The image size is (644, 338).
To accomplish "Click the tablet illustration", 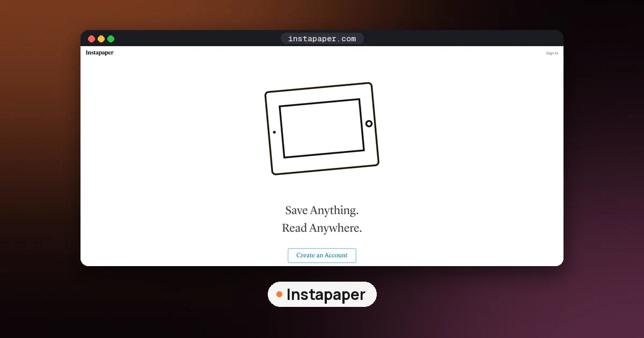I will [322, 128].
